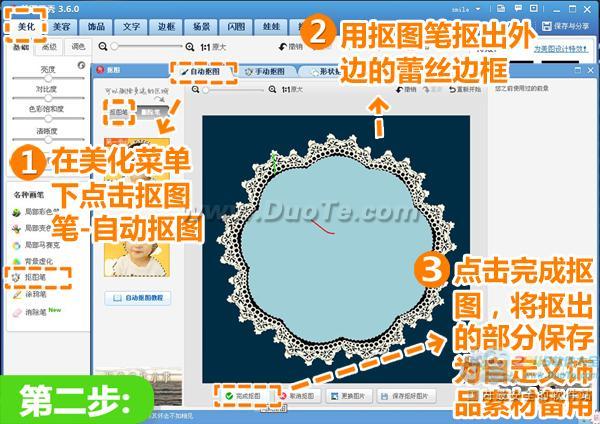
Task: Click the 完成抠图 button
Action: [244, 396]
